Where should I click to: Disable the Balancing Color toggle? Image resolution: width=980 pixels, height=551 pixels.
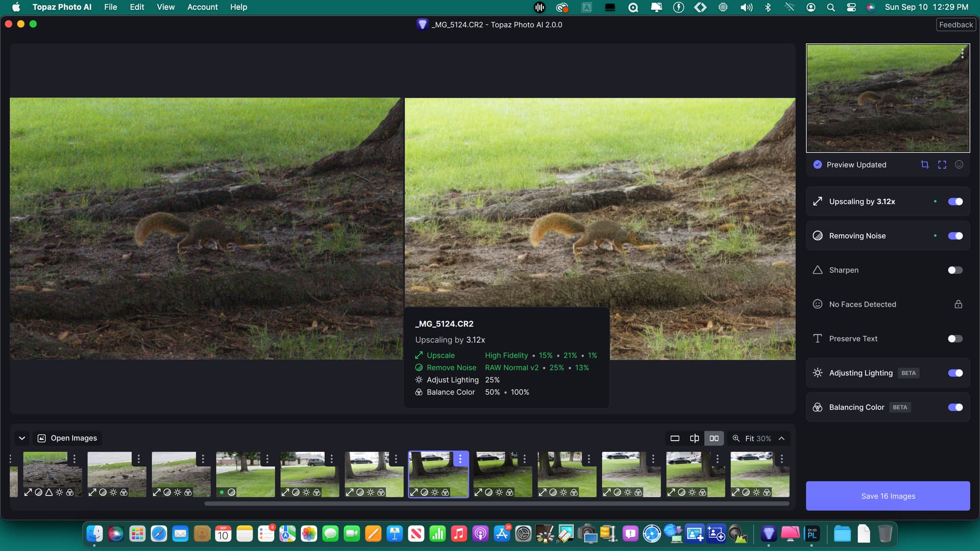pos(955,407)
